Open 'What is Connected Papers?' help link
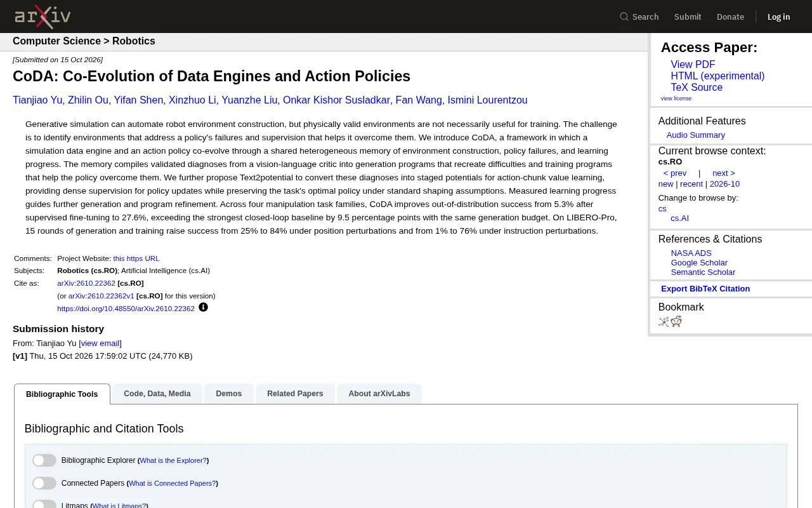This screenshot has width=812, height=508. pyautogui.click(x=173, y=483)
